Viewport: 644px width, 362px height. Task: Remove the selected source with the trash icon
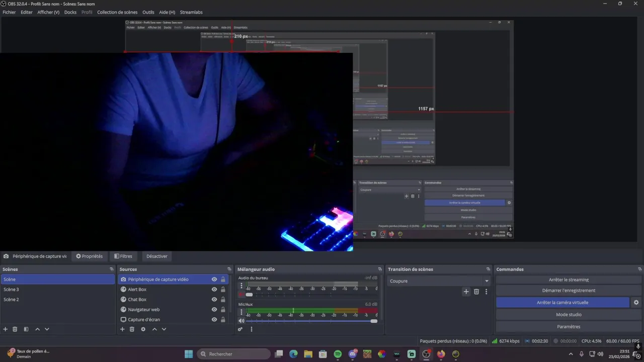[132, 329]
